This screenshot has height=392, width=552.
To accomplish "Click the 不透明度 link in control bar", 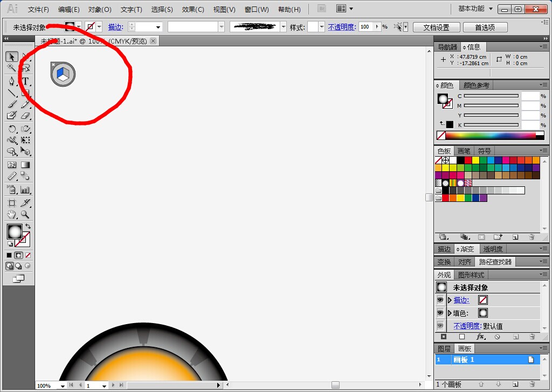I will click(342, 27).
